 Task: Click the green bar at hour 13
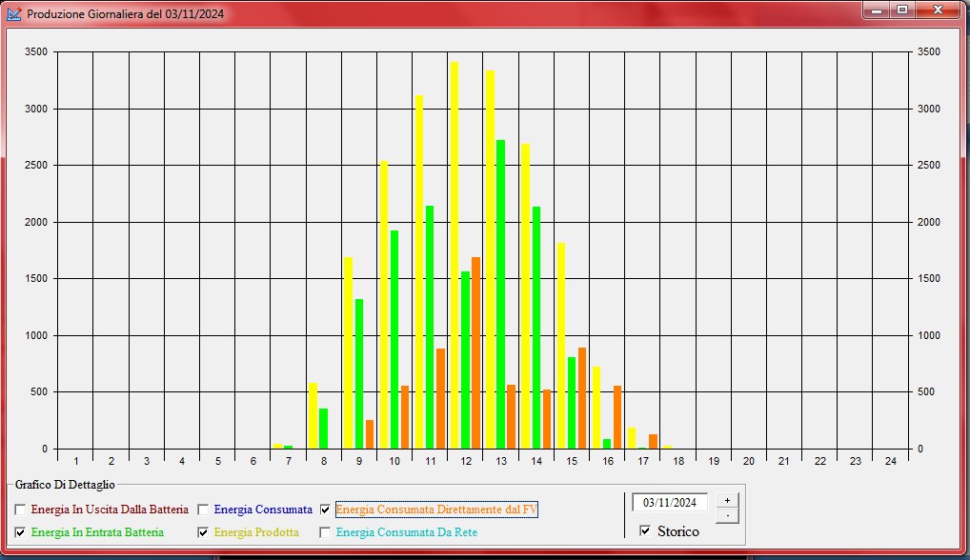(x=500, y=295)
